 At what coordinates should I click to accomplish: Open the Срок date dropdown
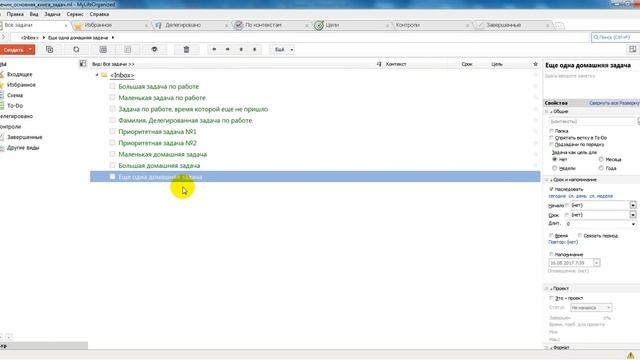coord(633,215)
